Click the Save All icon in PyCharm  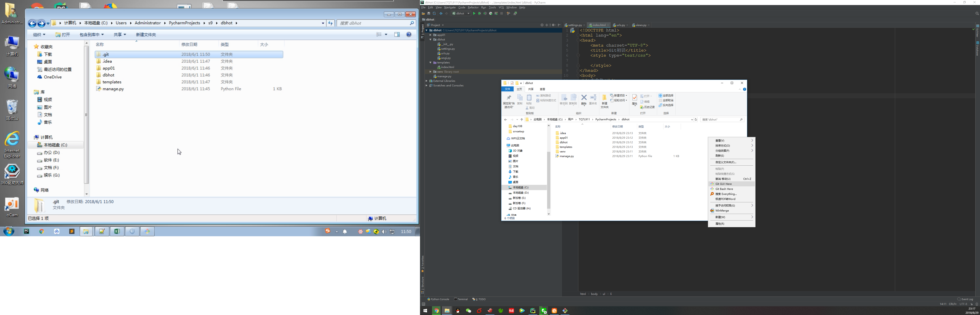(x=429, y=13)
